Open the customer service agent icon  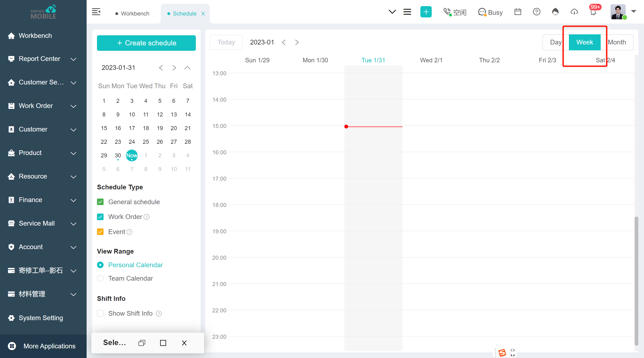pyautogui.click(x=555, y=12)
